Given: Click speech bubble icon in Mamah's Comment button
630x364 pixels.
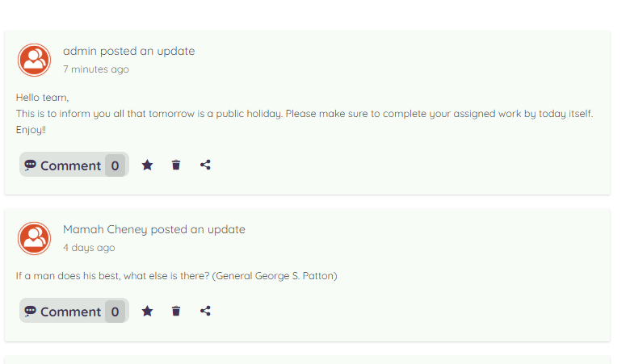Looking at the screenshot, I should [30, 311].
